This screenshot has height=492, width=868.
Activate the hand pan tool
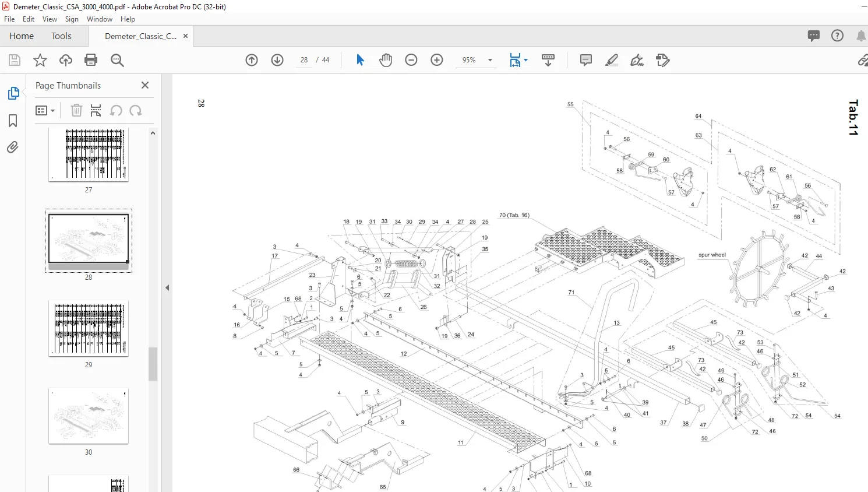coord(386,60)
